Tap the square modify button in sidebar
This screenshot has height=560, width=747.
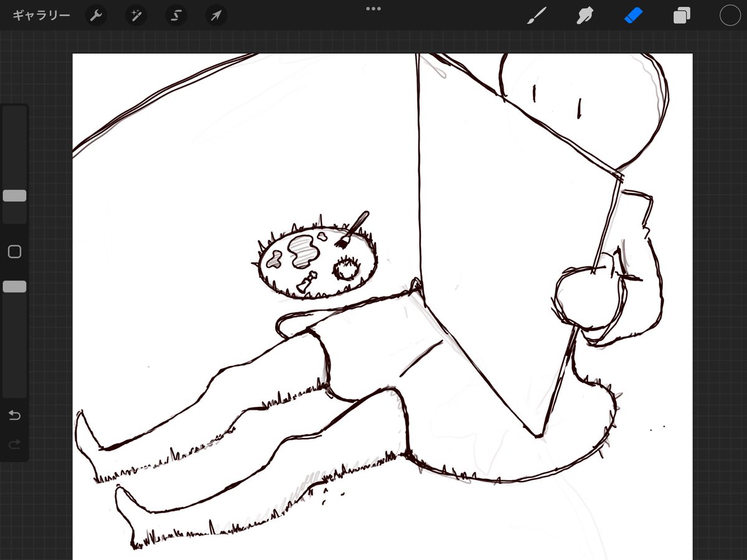14,251
